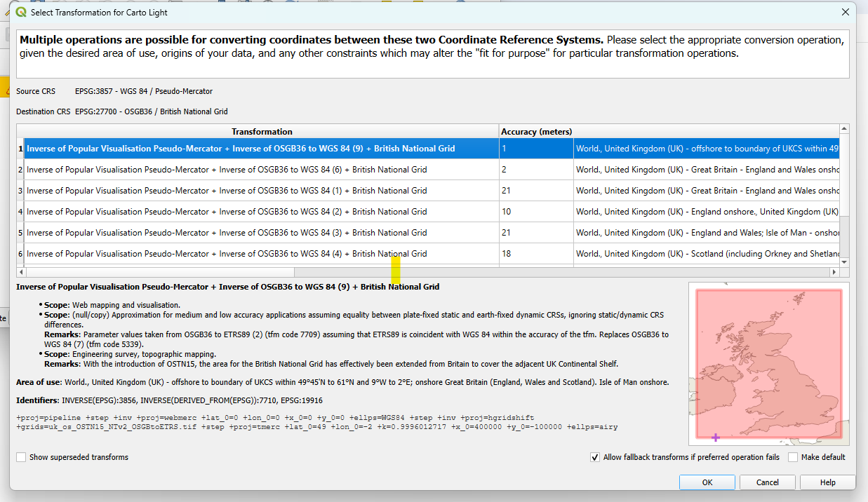Click the Cancel button

pyautogui.click(x=768, y=482)
